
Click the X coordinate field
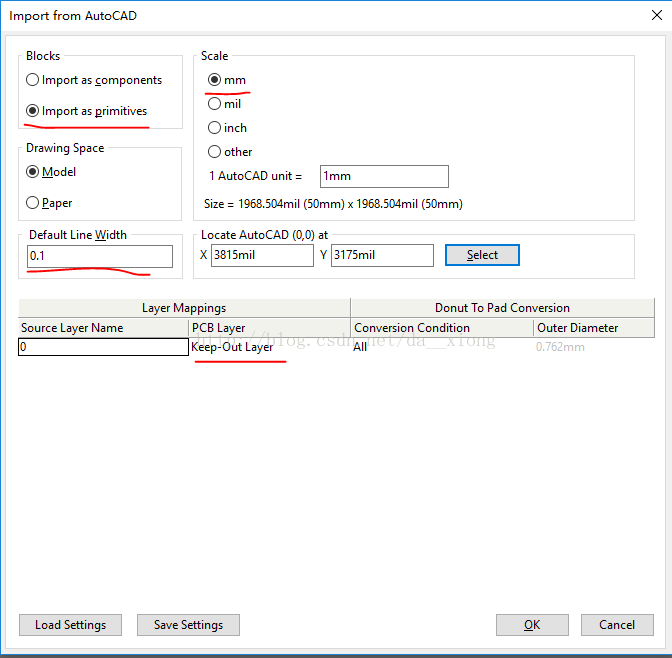point(262,256)
